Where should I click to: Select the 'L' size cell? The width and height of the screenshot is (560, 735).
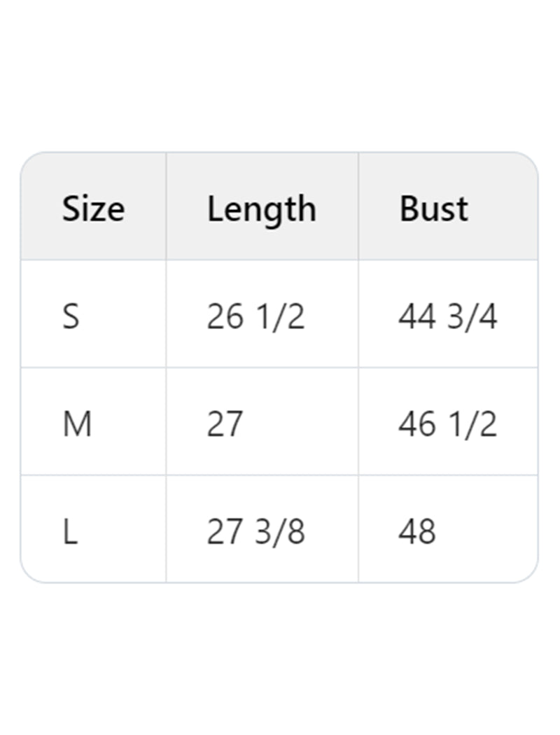click(x=70, y=532)
